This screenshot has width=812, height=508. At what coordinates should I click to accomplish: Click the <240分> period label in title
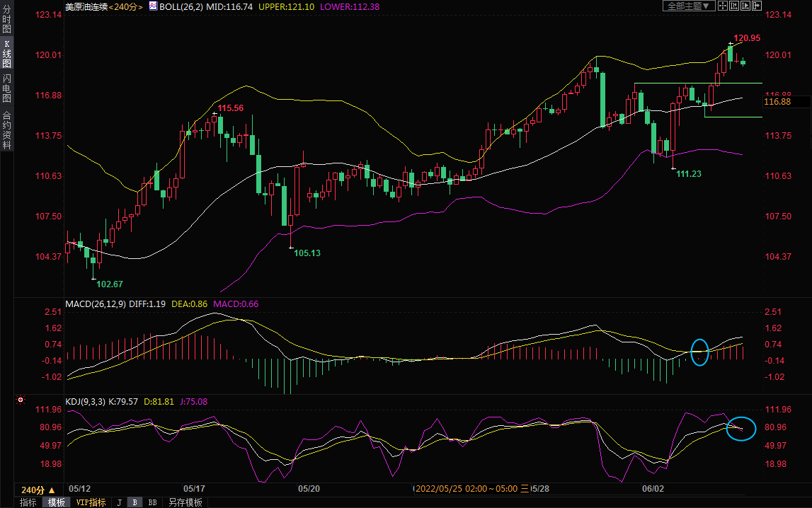click(x=126, y=6)
